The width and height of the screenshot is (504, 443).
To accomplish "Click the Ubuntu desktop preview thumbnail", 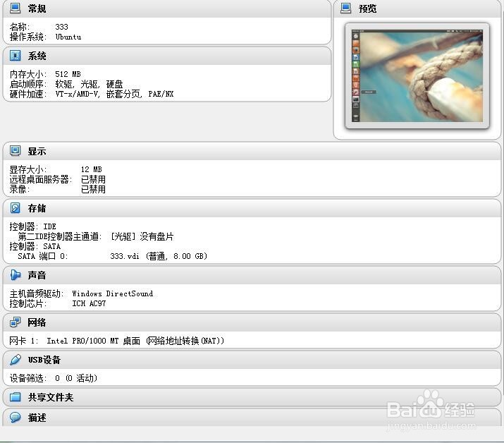I will click(x=417, y=76).
